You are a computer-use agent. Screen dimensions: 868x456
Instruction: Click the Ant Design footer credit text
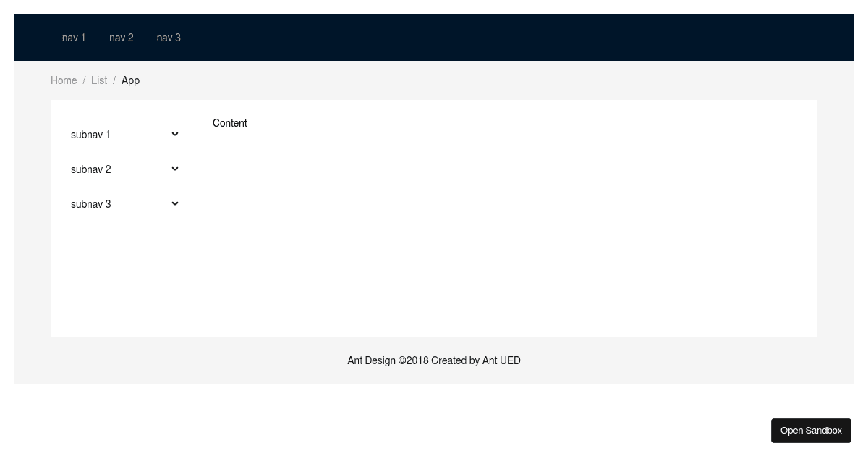(434, 360)
